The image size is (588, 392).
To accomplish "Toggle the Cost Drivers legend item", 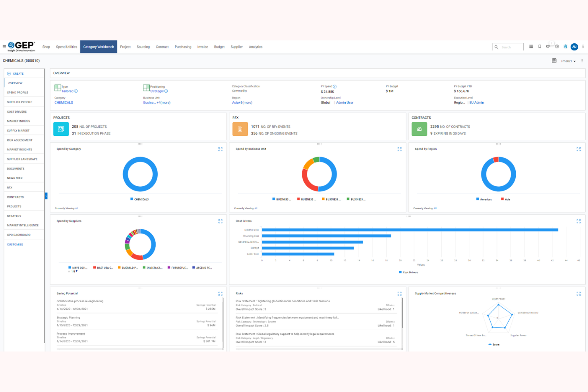I will tap(408, 272).
